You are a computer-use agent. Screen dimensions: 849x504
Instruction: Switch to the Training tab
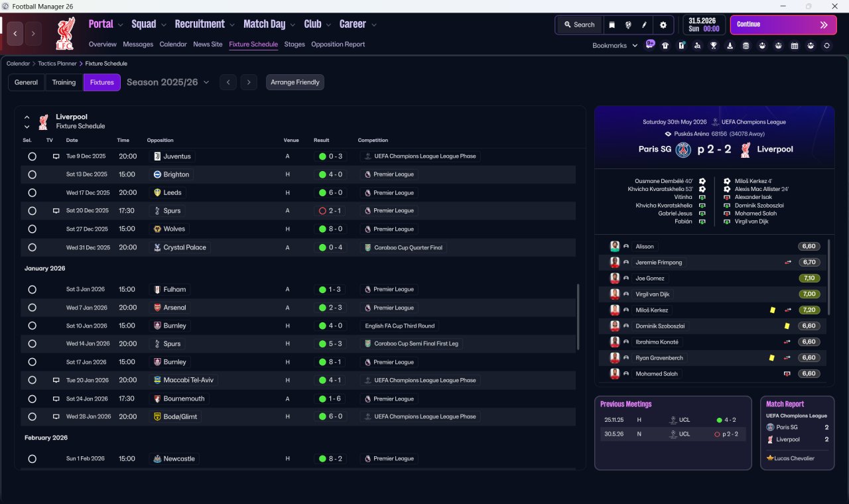(64, 82)
